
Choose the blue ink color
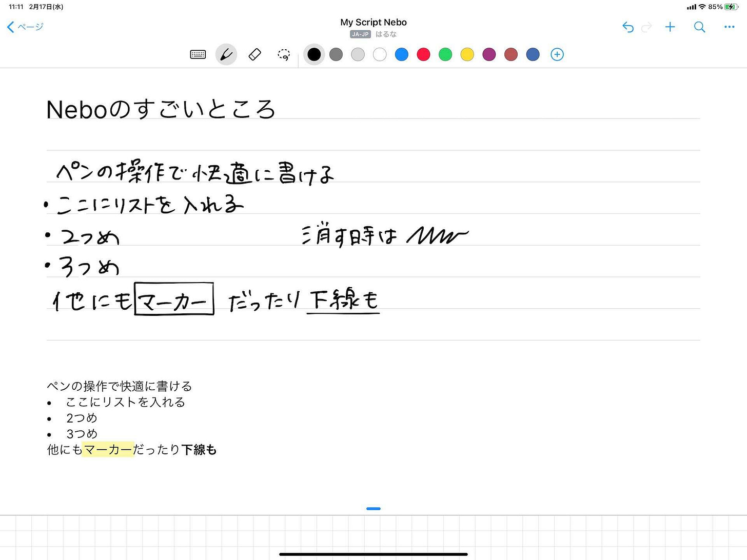(402, 54)
